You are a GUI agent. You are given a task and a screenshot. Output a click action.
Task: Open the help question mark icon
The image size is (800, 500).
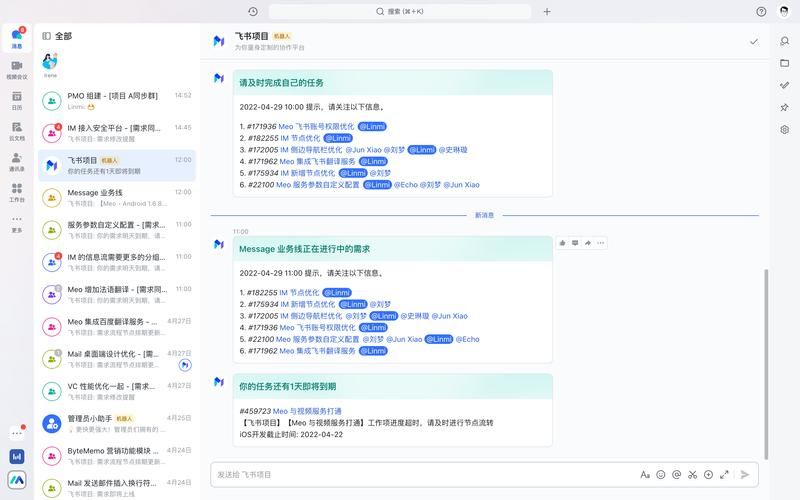tap(761, 11)
